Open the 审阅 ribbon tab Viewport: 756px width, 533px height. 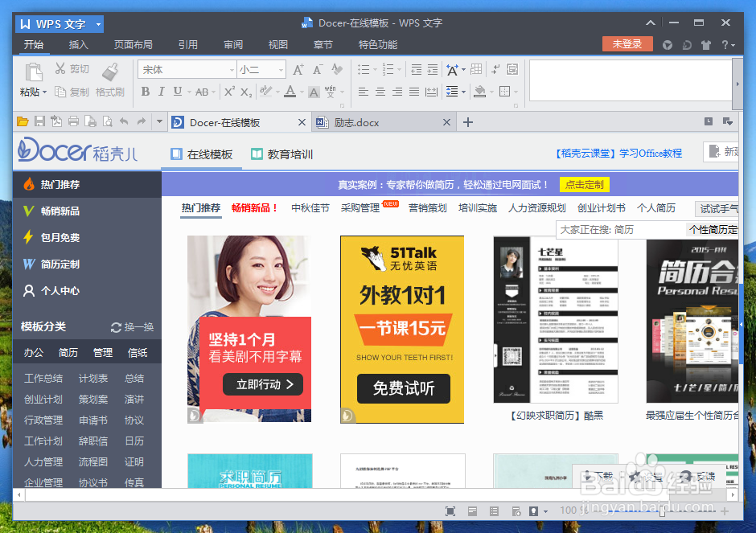(x=233, y=45)
